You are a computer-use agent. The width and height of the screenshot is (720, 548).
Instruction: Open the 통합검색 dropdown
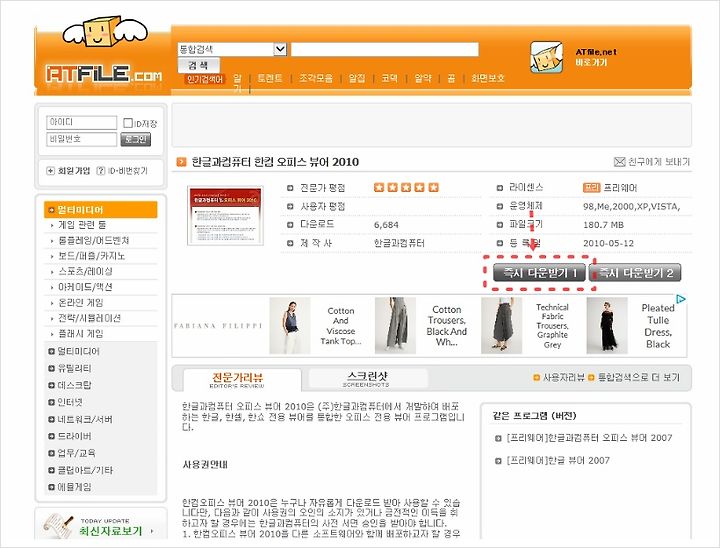232,49
